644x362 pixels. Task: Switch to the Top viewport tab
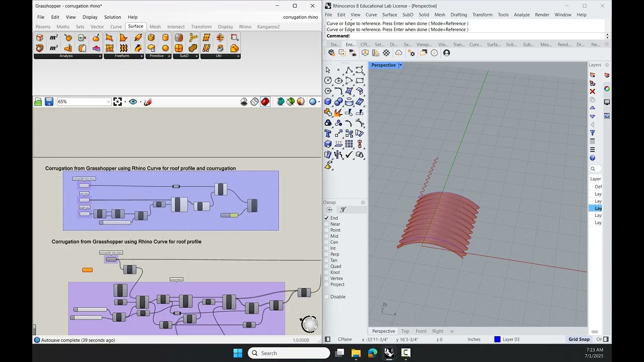(405, 331)
